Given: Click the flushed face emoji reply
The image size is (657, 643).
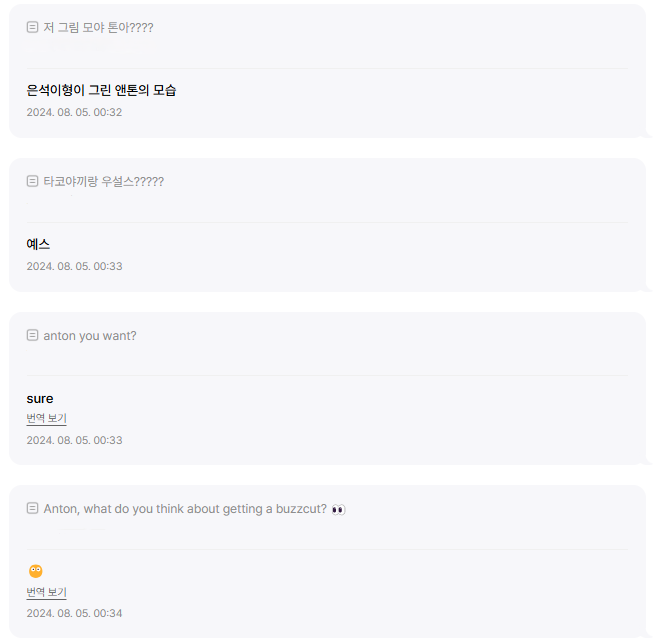Looking at the screenshot, I should pyautogui.click(x=36, y=571).
